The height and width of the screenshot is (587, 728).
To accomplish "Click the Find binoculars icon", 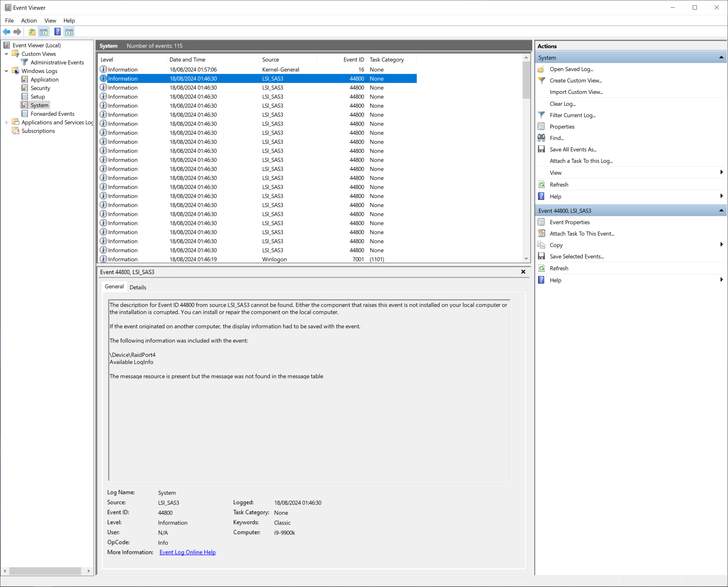I will coord(541,138).
